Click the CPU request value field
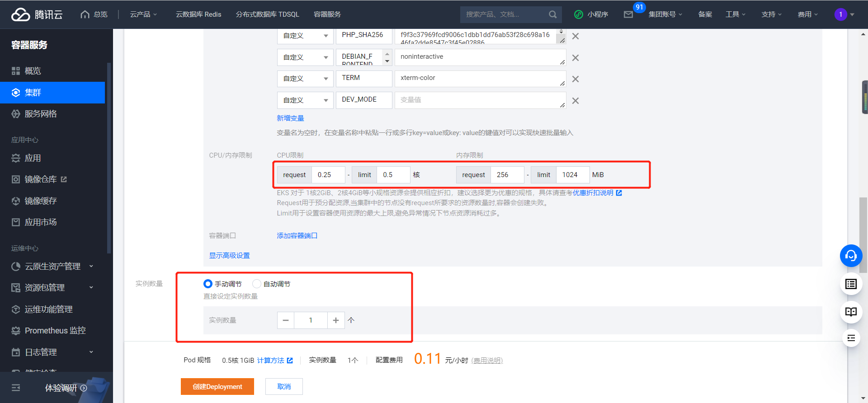Image resolution: width=868 pixels, height=403 pixels. point(329,175)
